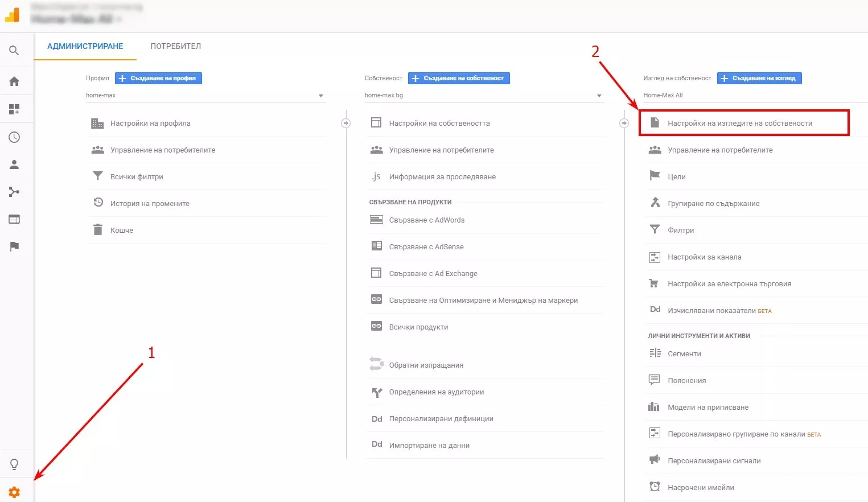868x502 pixels.
Task: Click icon beside Свързване с AdSense
Action: pos(376,246)
